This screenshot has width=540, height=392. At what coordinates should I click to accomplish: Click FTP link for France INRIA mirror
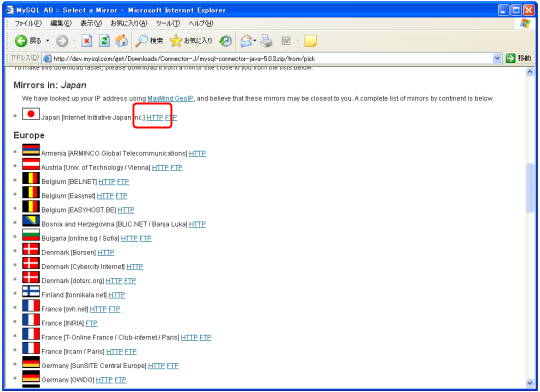pyautogui.click(x=91, y=323)
